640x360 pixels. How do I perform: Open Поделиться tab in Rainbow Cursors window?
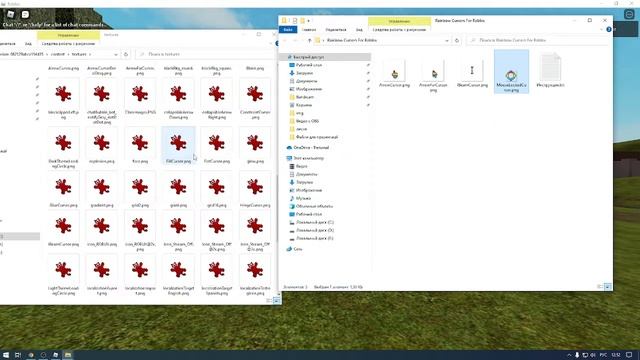(336, 29)
